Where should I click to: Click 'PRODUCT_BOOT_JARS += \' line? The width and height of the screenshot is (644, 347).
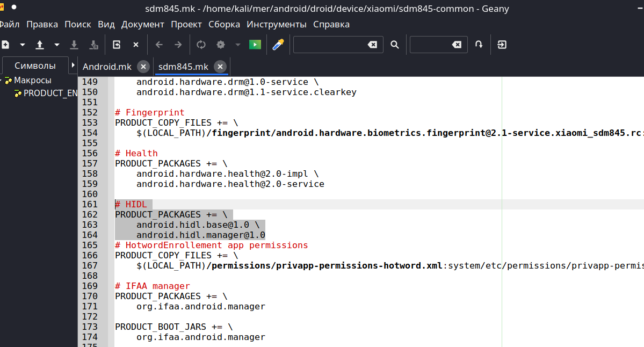coord(173,327)
